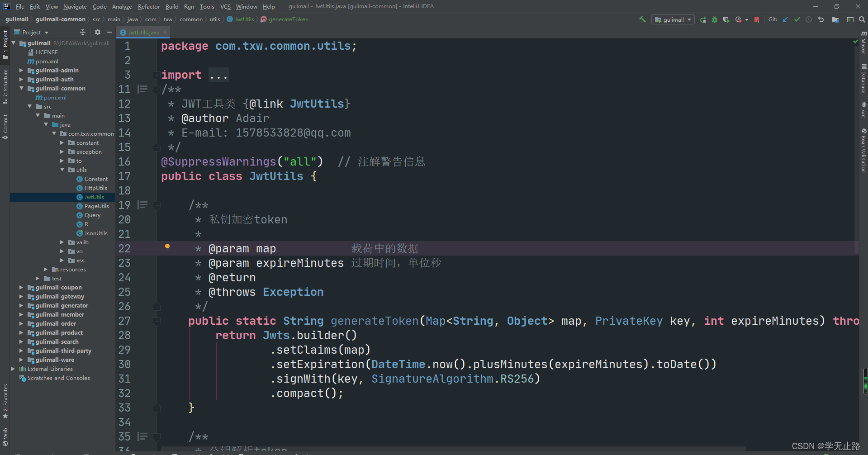Open Run Anything toolbar icon
Screen dimensions: 868x455
(850, 19)
